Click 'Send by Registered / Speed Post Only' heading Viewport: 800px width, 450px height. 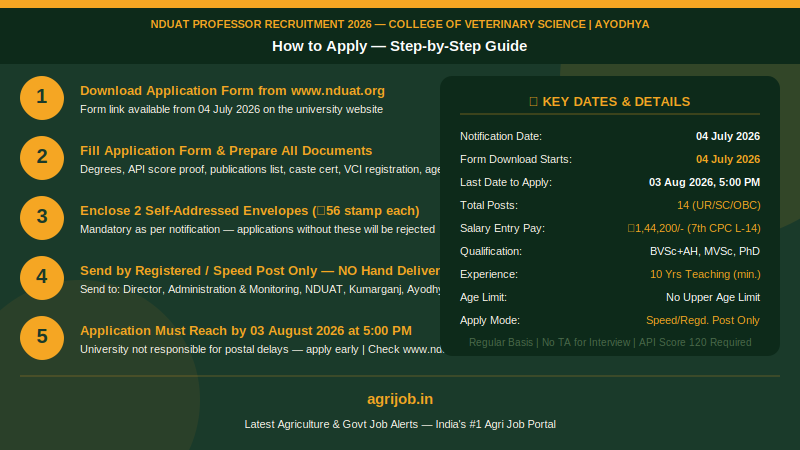pyautogui.click(x=260, y=270)
